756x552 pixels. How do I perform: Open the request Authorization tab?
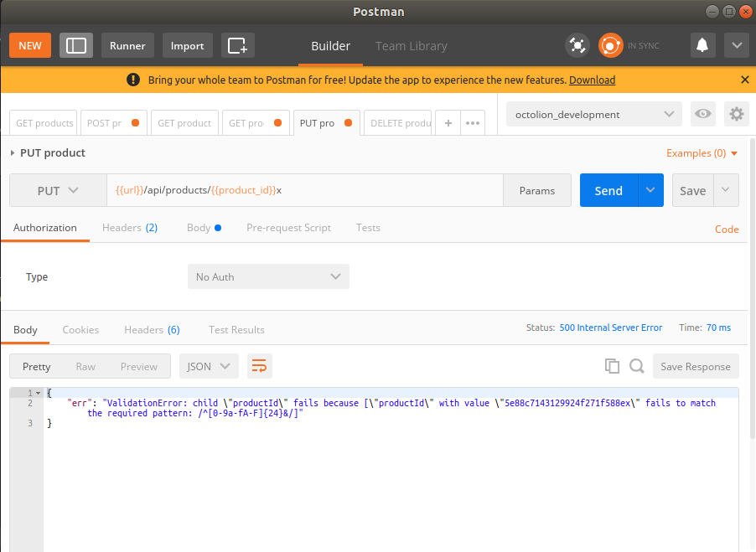pyautogui.click(x=44, y=228)
